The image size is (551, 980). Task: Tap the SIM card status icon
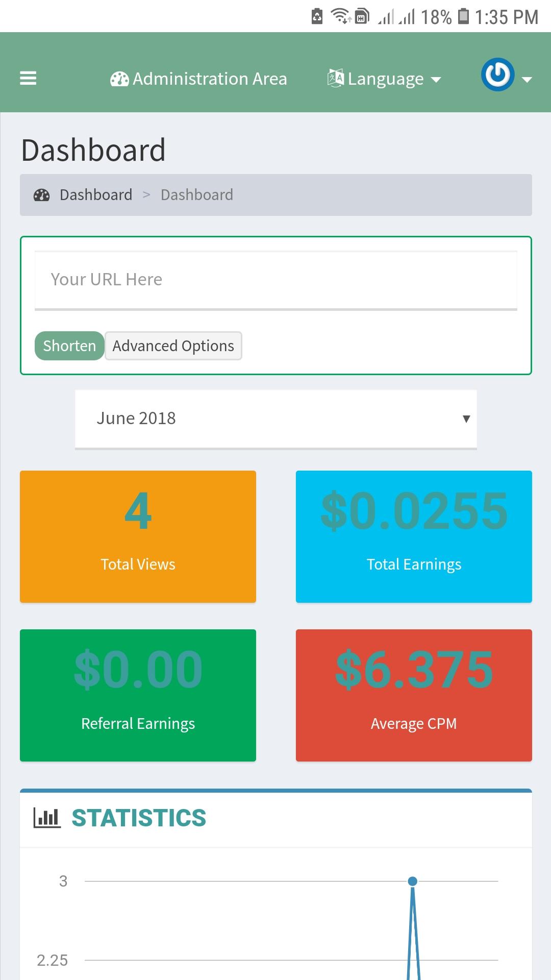(361, 16)
